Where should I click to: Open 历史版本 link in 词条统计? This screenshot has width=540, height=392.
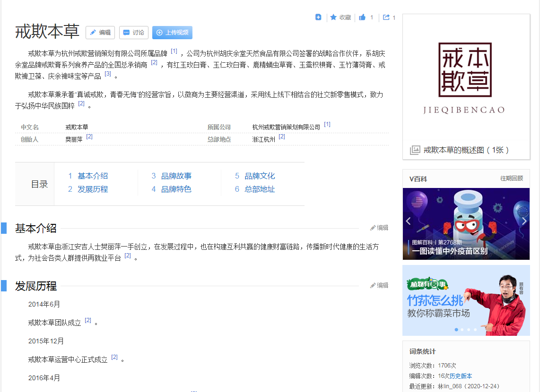coord(461,376)
